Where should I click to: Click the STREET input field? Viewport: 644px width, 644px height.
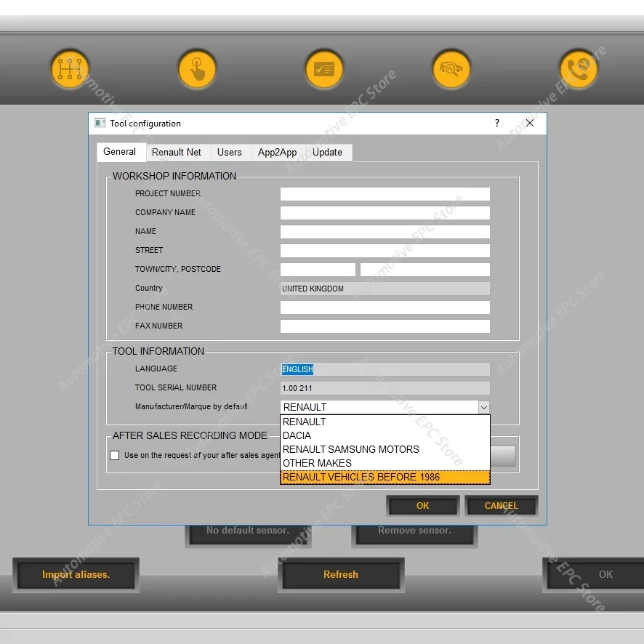(x=385, y=251)
